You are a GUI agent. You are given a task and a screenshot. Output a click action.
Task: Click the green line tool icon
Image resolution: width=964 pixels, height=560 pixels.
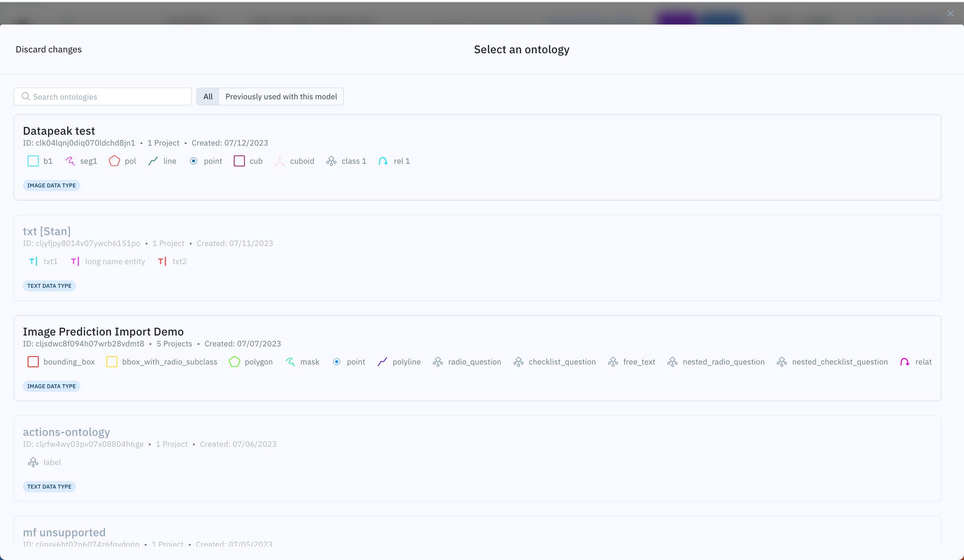point(153,161)
